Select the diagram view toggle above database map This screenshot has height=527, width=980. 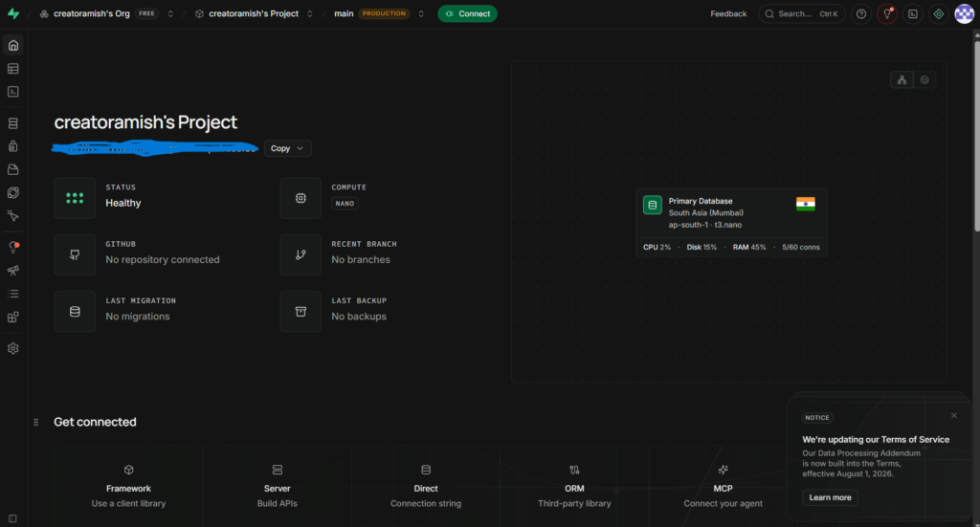(902, 80)
